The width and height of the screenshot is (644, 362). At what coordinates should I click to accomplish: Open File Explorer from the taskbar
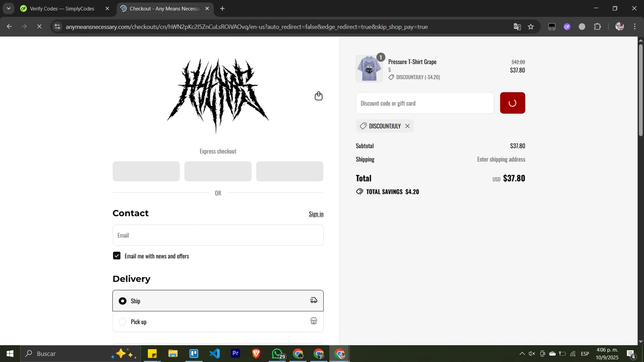click(173, 354)
